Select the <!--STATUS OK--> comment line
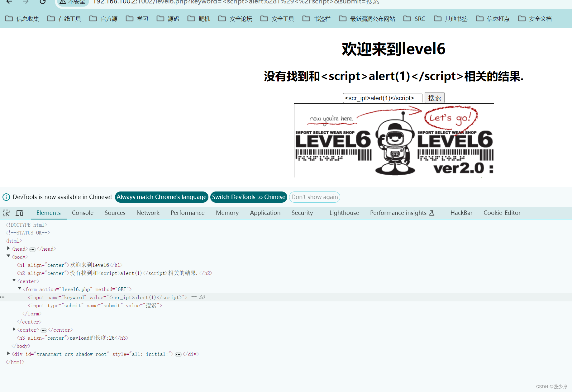The image size is (572, 392). pyautogui.click(x=28, y=233)
